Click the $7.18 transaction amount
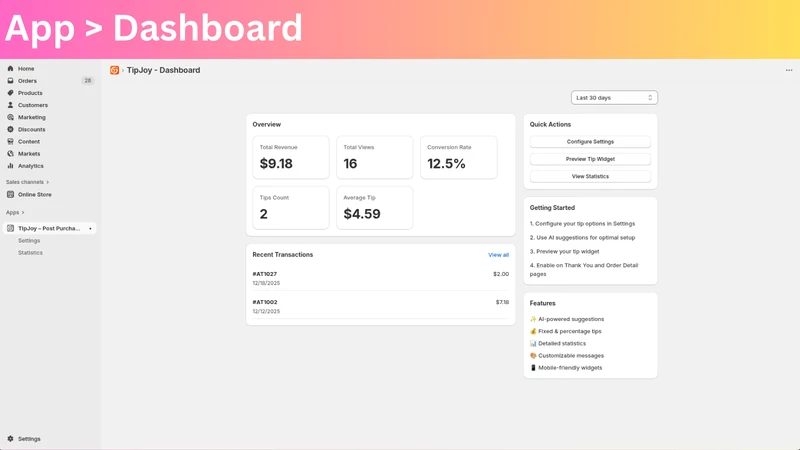Viewport: 800px width, 450px height. (x=502, y=302)
